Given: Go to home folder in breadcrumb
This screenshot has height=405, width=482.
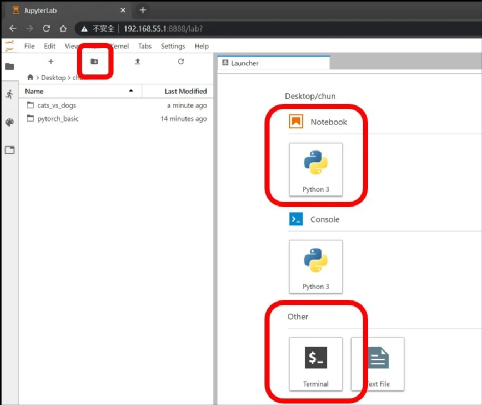Looking at the screenshot, I should 30,77.
